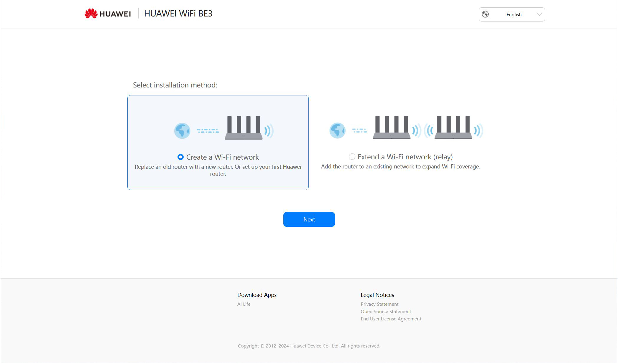Click the globe icon in the relay option illustration
The height and width of the screenshot is (364, 618).
pos(337,130)
